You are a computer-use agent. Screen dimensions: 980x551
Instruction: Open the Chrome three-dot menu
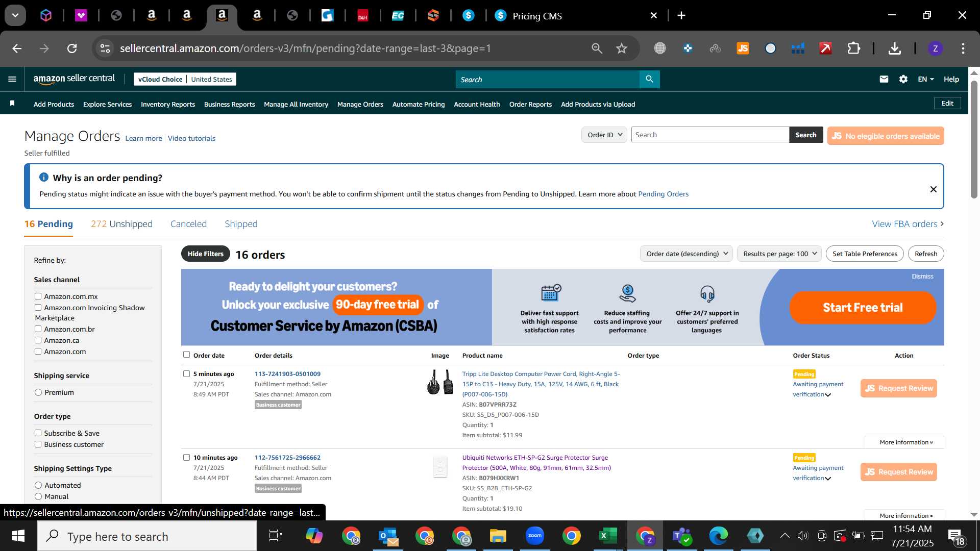963,48
